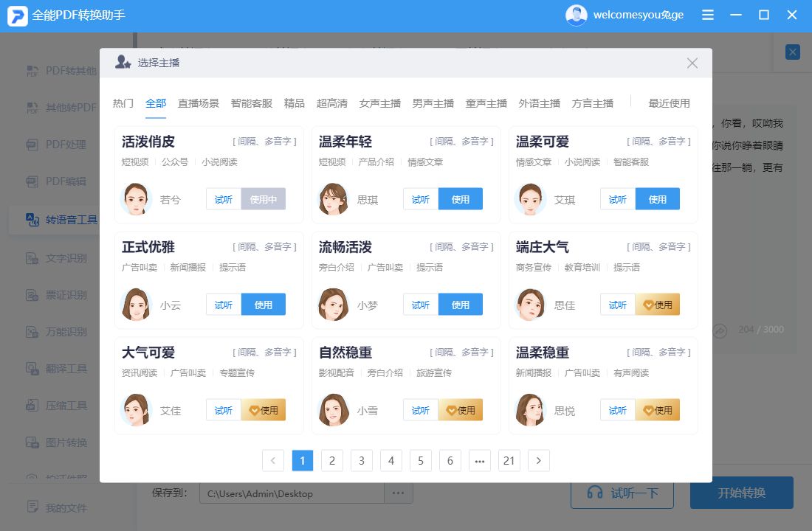Select 思琪 avatar thumbnail
This screenshot has width=812, height=531.
click(333, 198)
